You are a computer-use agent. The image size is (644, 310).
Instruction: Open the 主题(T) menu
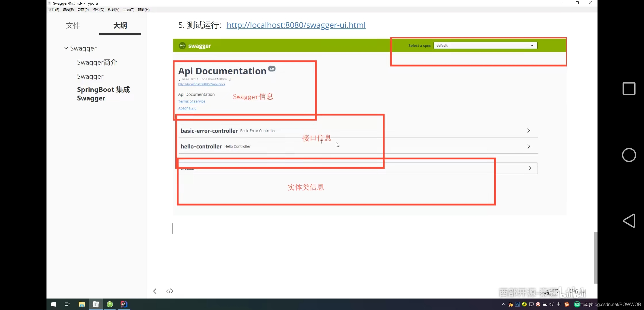(x=129, y=10)
